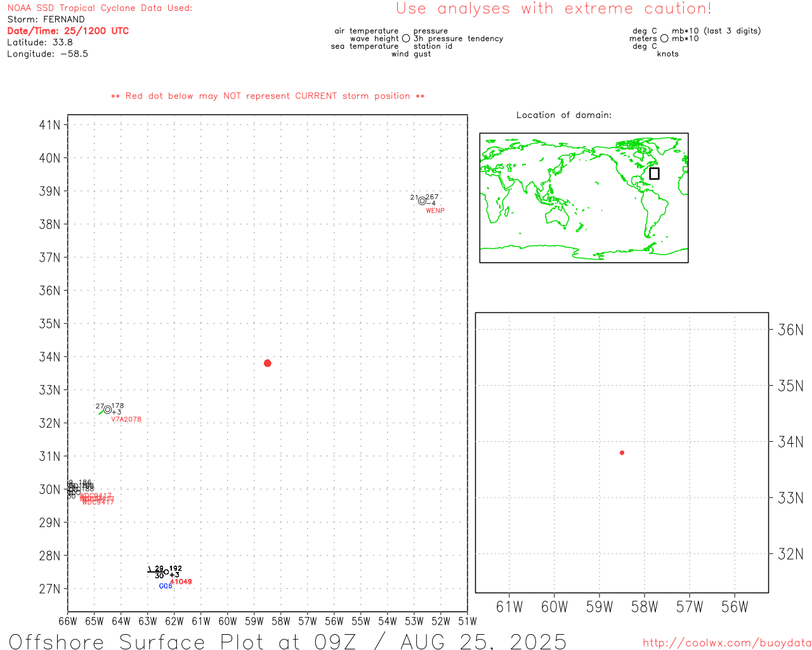
Task: Click the 39N latitude axis label
Action: [50, 191]
